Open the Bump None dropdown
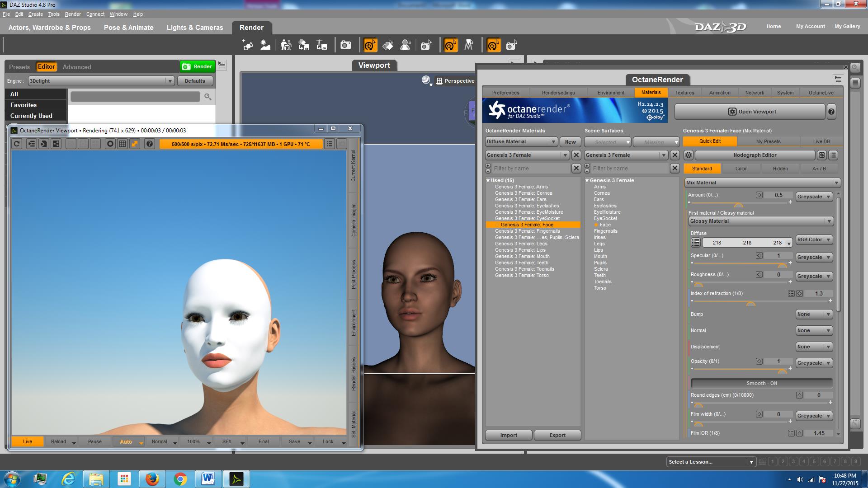 pyautogui.click(x=814, y=314)
